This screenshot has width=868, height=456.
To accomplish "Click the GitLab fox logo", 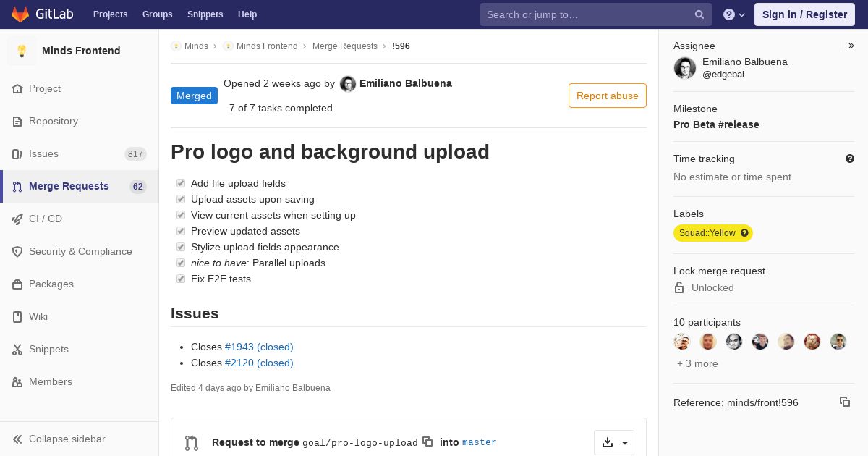I will pos(20,14).
